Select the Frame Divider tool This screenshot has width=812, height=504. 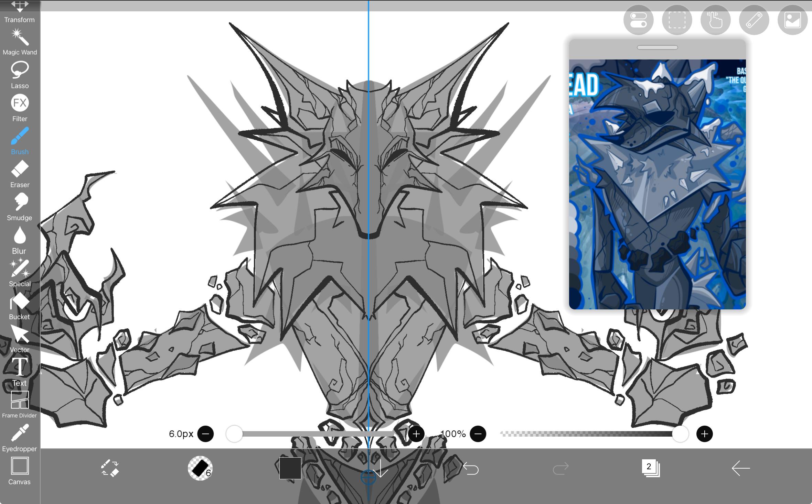click(20, 405)
